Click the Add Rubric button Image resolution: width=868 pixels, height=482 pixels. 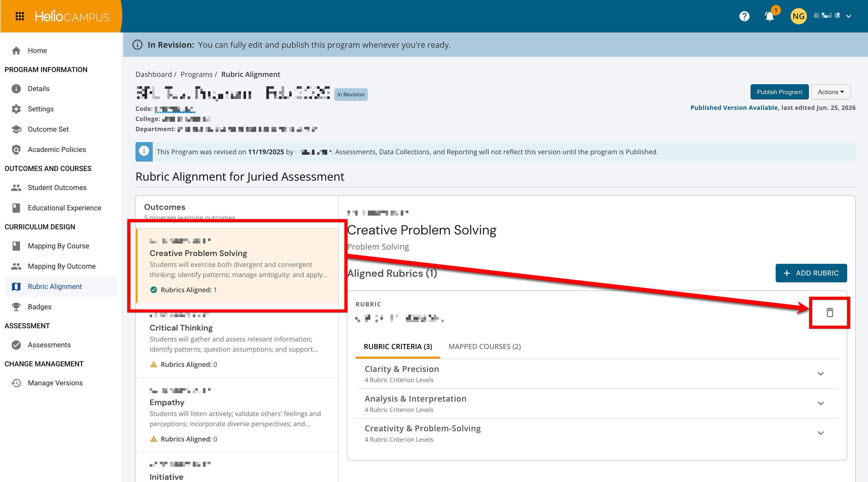point(811,273)
